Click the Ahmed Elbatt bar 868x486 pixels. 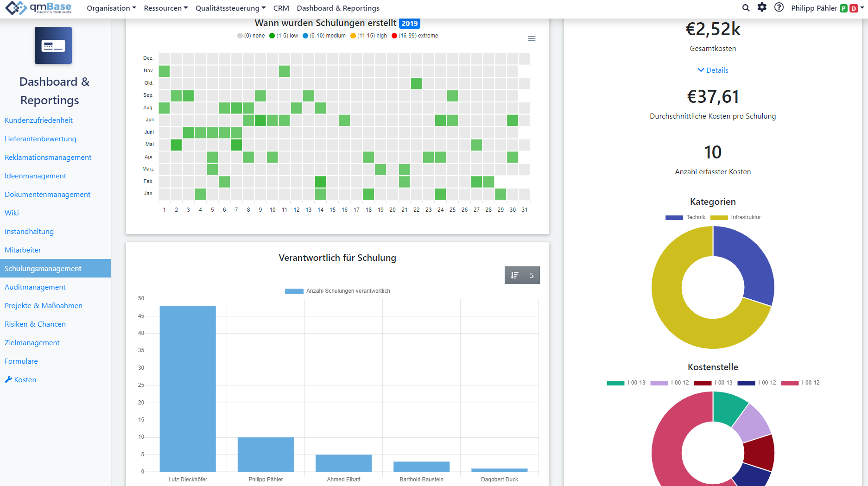343,463
